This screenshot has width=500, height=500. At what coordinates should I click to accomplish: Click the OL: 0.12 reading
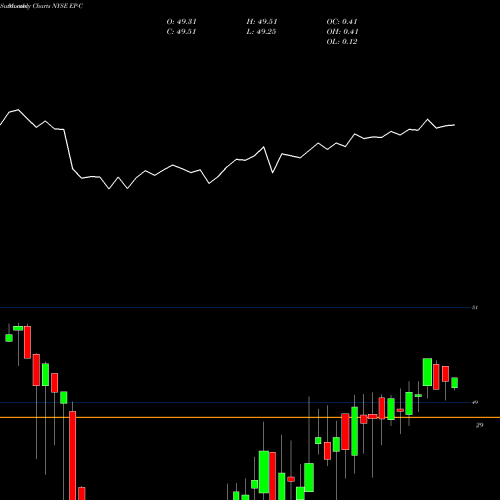(x=342, y=42)
